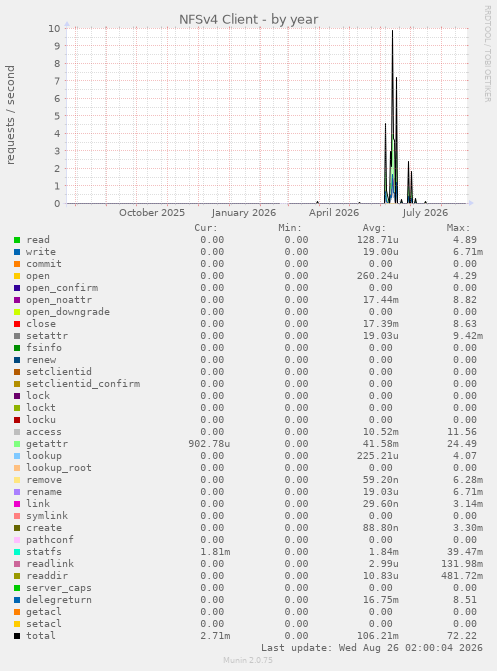The height and width of the screenshot is (671, 497).
Task: Select the setclientid_confirm legend label
Action: pyautogui.click(x=83, y=384)
